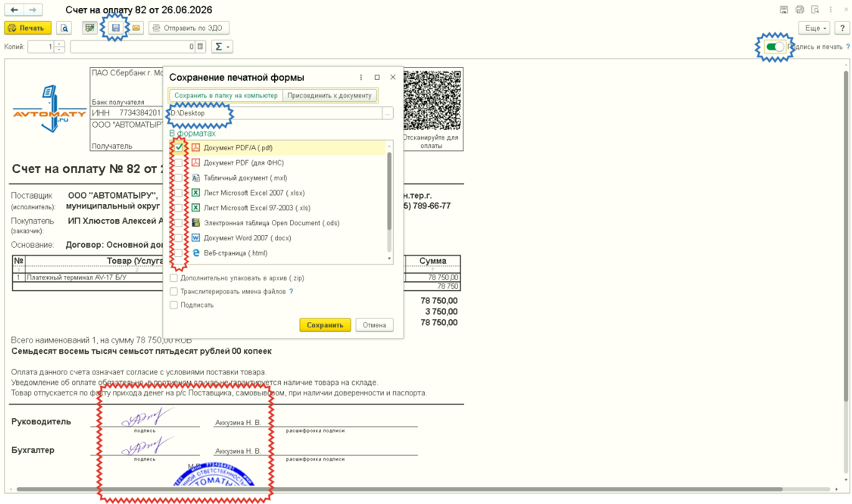Select Сохранить в папку на компьютер tab
The height and width of the screenshot is (504, 852).
[225, 95]
